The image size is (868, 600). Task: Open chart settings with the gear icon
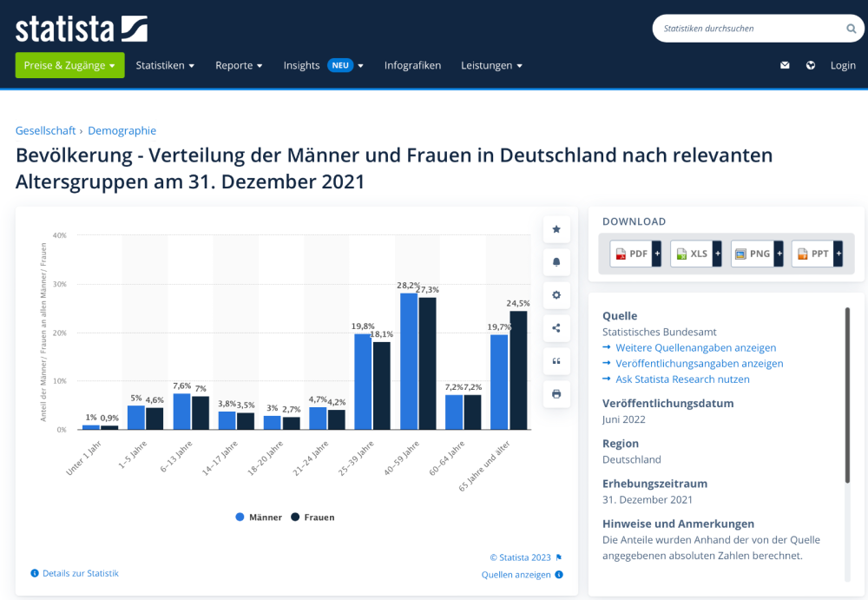tap(556, 295)
